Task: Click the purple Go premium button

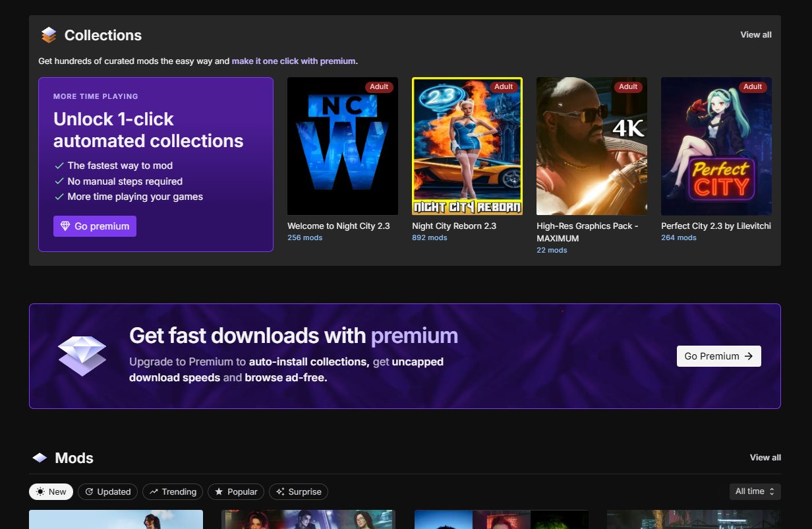Action: [x=95, y=226]
